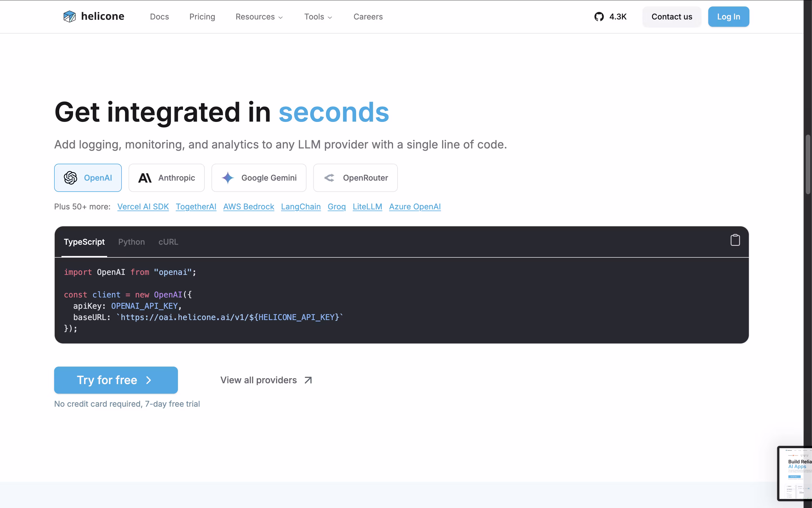
Task: Select the OpenRouter provider label
Action: pos(365,178)
